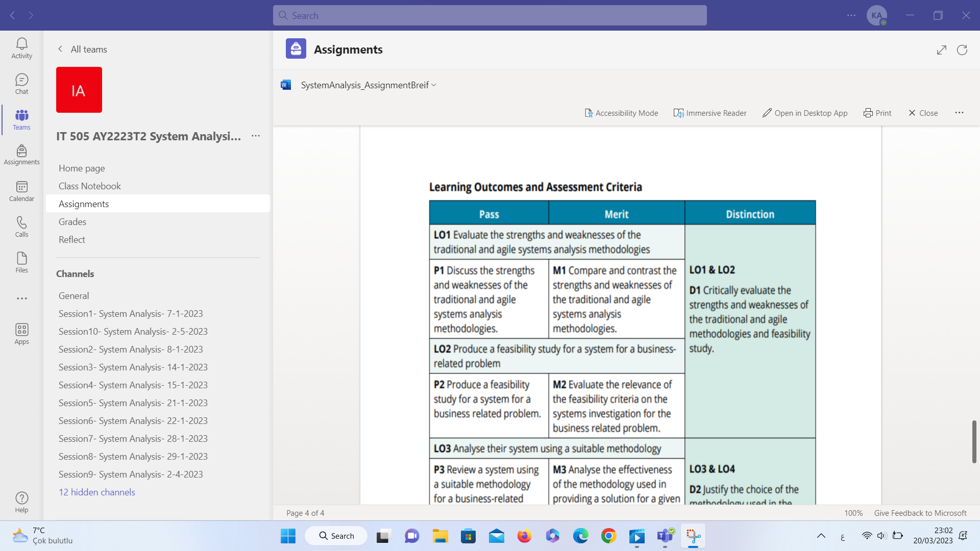
Task: Expand the Assignments tab to fullscreen
Action: point(941,49)
